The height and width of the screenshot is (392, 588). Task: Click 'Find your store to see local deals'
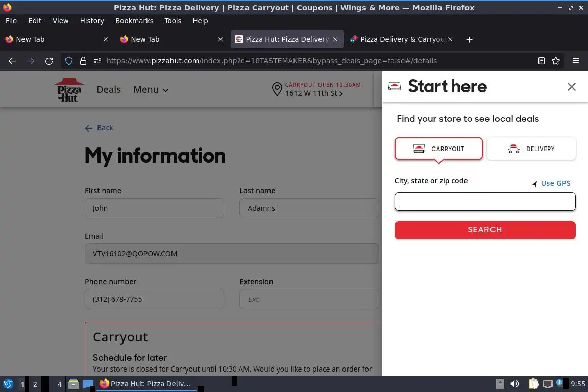coord(468,119)
